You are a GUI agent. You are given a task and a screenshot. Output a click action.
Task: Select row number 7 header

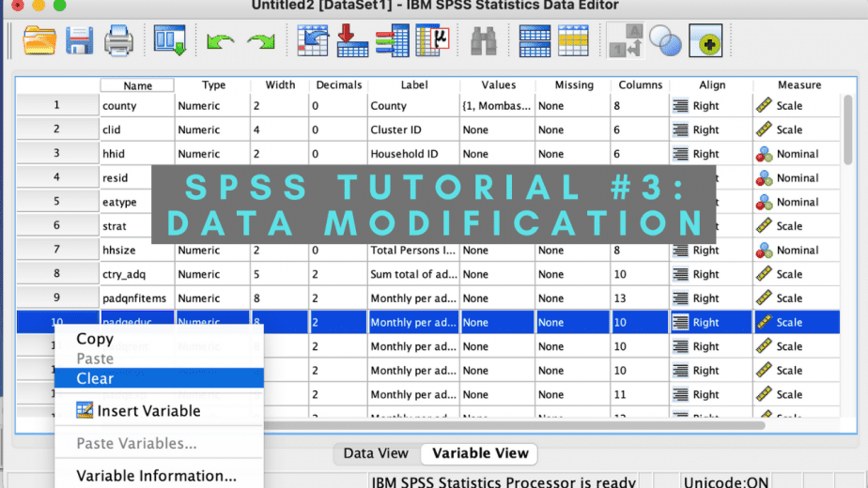tap(57, 250)
